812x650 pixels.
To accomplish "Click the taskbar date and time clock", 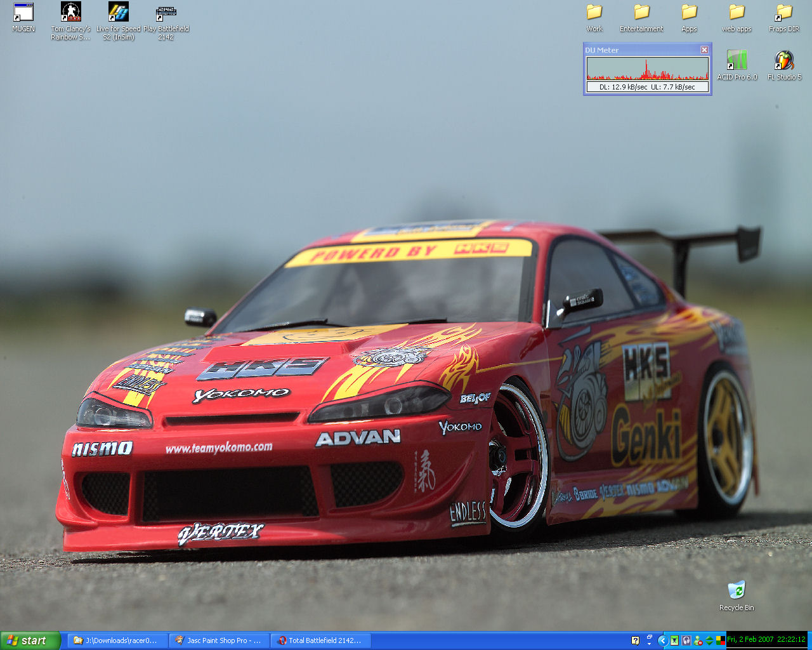I will click(x=766, y=640).
